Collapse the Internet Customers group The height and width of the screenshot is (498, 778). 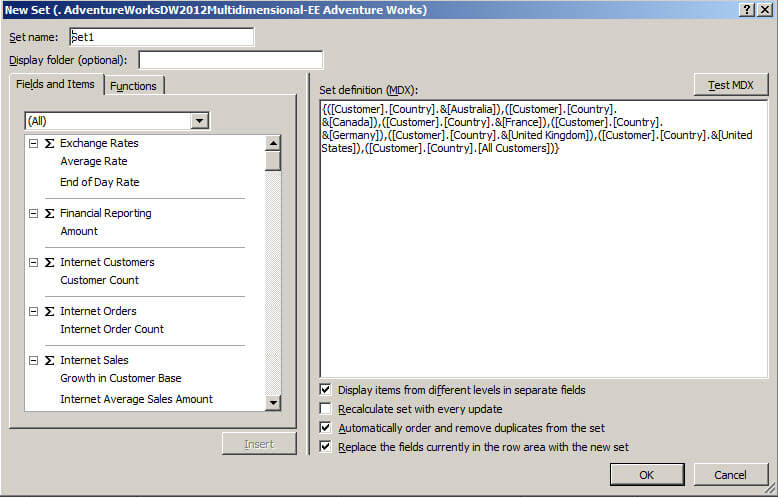(x=33, y=262)
